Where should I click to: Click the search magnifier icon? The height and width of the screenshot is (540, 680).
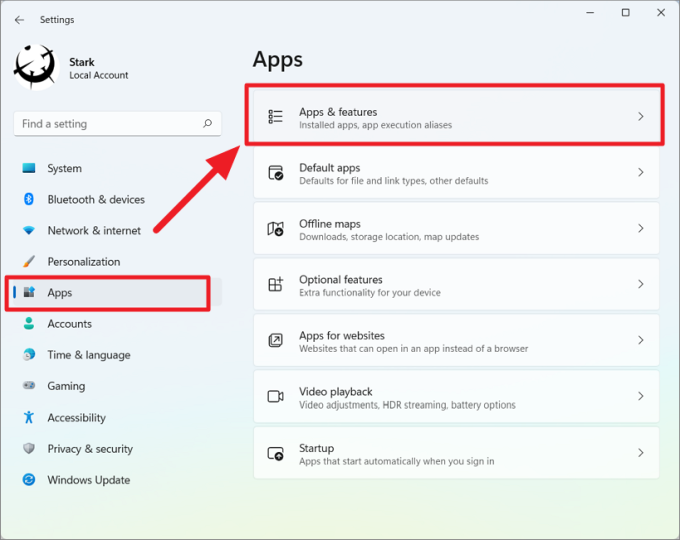[208, 124]
